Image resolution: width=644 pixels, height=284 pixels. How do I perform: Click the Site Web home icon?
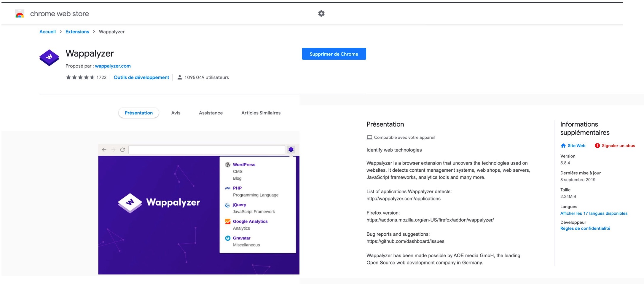(x=563, y=146)
